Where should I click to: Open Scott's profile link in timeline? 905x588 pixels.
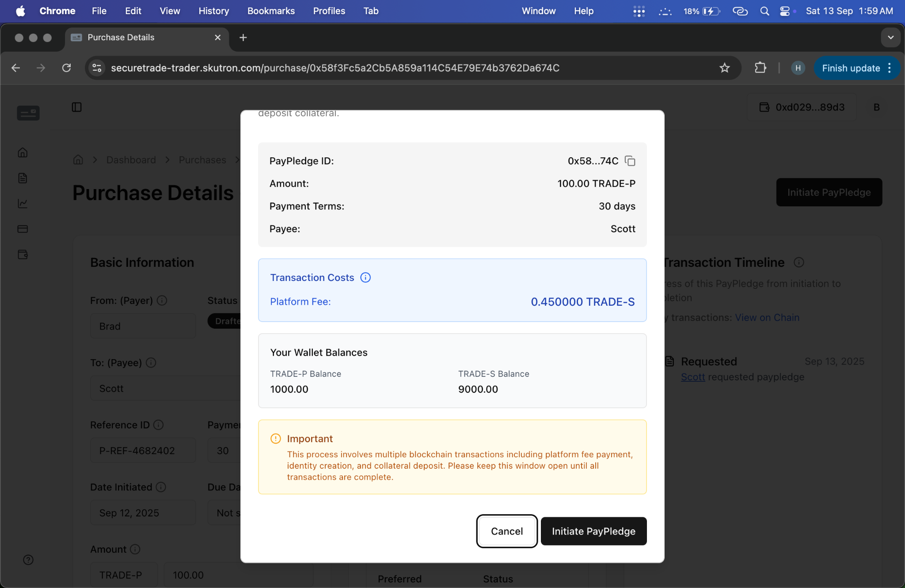coord(693,377)
